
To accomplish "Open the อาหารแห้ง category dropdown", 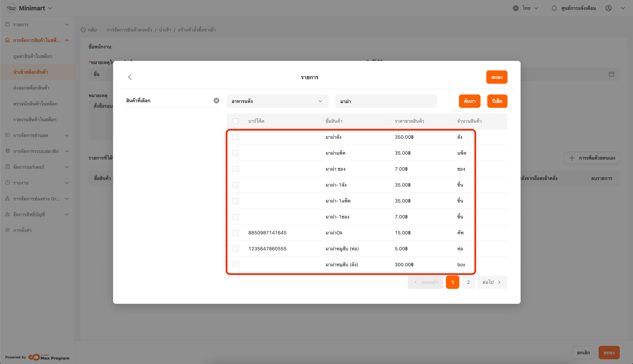I will pyautogui.click(x=277, y=101).
